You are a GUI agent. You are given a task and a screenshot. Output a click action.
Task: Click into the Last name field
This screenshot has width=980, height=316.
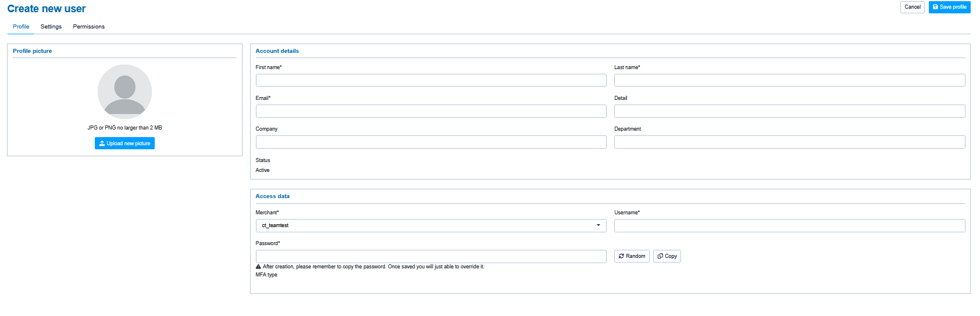tap(789, 80)
